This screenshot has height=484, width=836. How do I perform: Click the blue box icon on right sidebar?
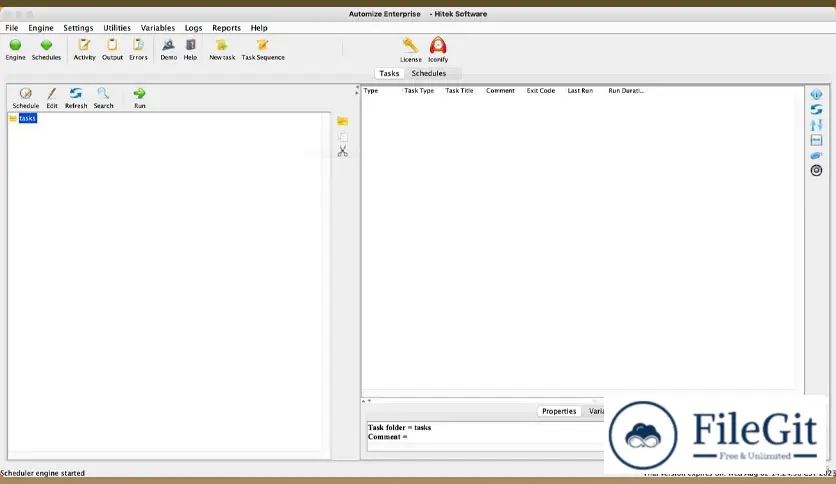tap(816, 140)
